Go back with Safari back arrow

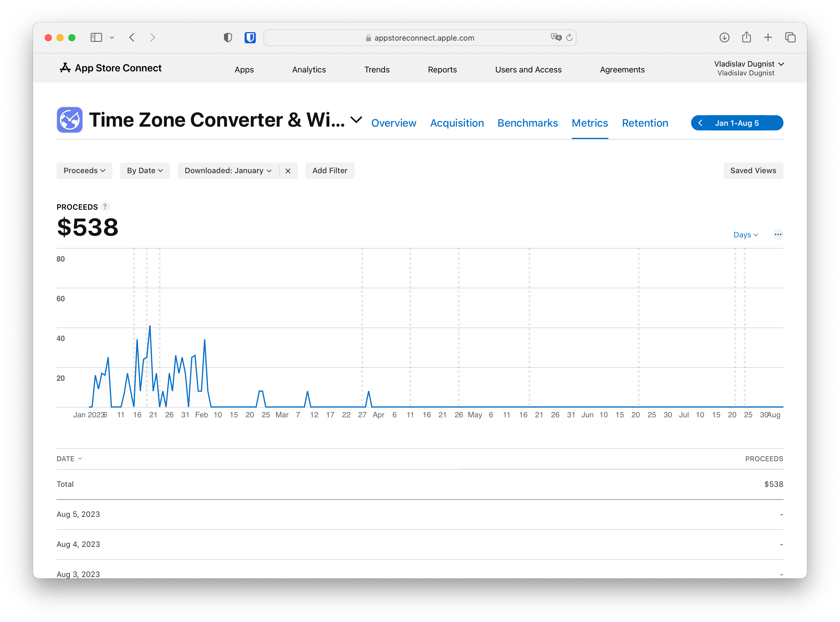pyautogui.click(x=132, y=38)
